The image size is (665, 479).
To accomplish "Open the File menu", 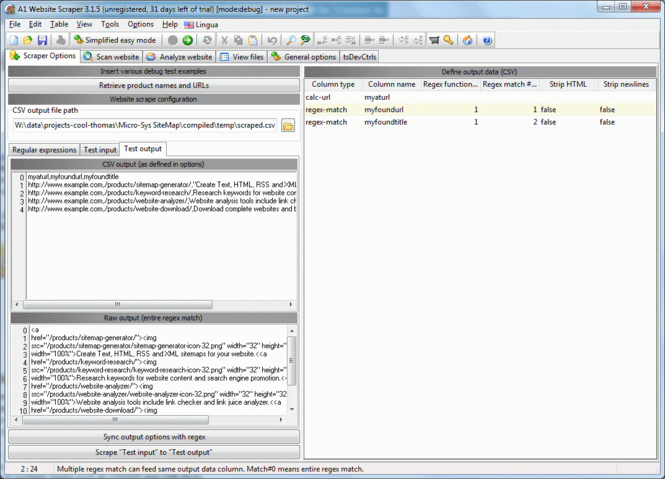I will 15,24.
